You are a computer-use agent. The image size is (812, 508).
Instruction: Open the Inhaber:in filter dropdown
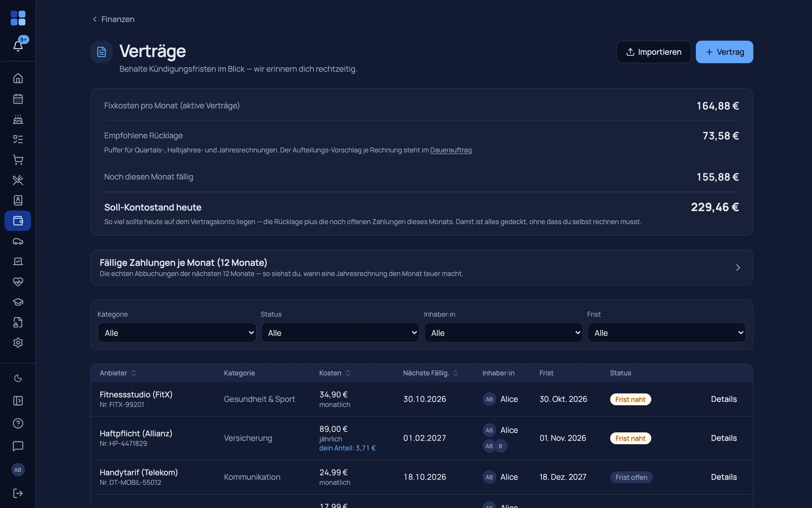[503, 333]
